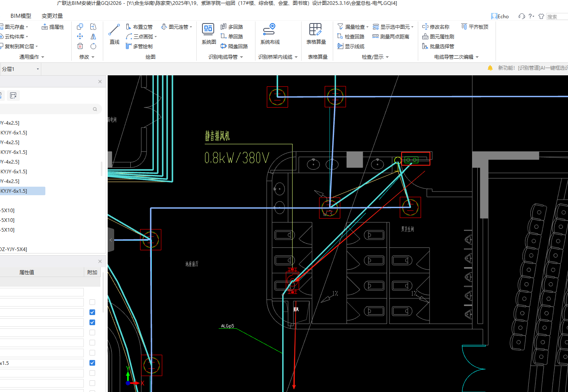
Task: Click 隔盏回路 alternate lamp circuit
Action: 234,46
